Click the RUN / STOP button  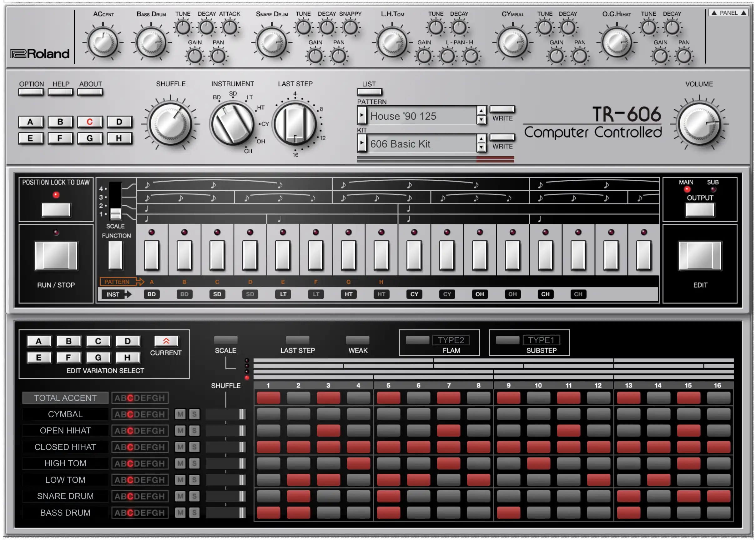coord(56,256)
